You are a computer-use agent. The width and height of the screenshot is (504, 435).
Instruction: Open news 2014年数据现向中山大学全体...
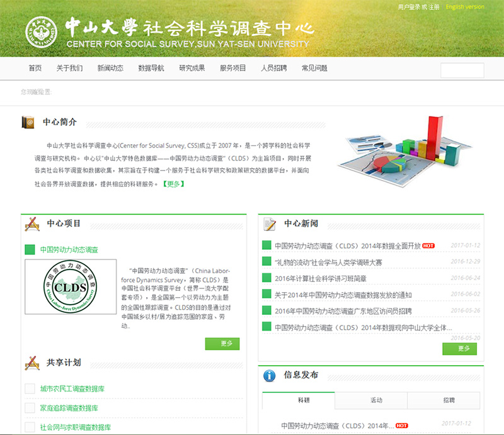coord(364,328)
